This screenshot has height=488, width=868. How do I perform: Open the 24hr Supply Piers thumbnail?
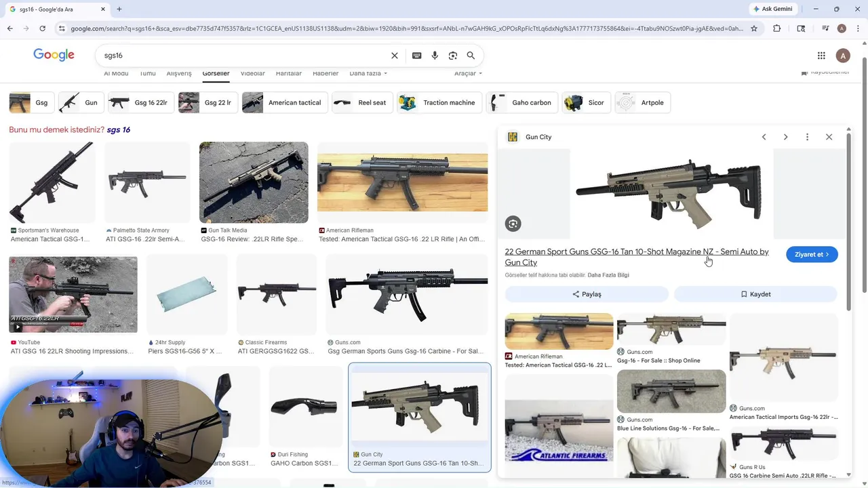click(186, 294)
